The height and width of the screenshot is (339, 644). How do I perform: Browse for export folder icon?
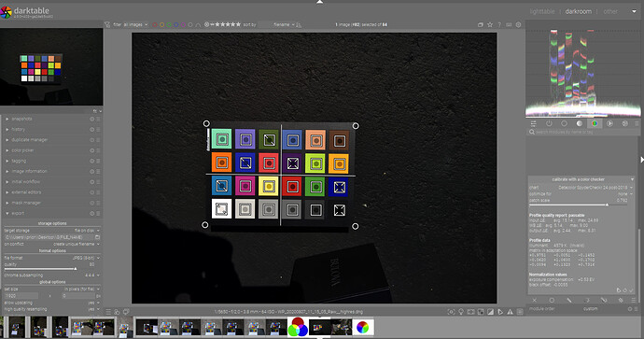pos(97,237)
